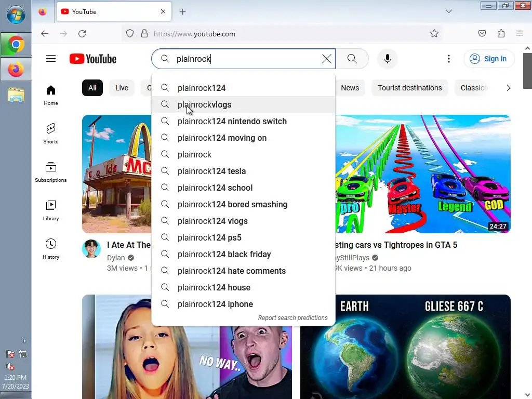Open the Firefox extensions puzzle icon

tap(501, 33)
